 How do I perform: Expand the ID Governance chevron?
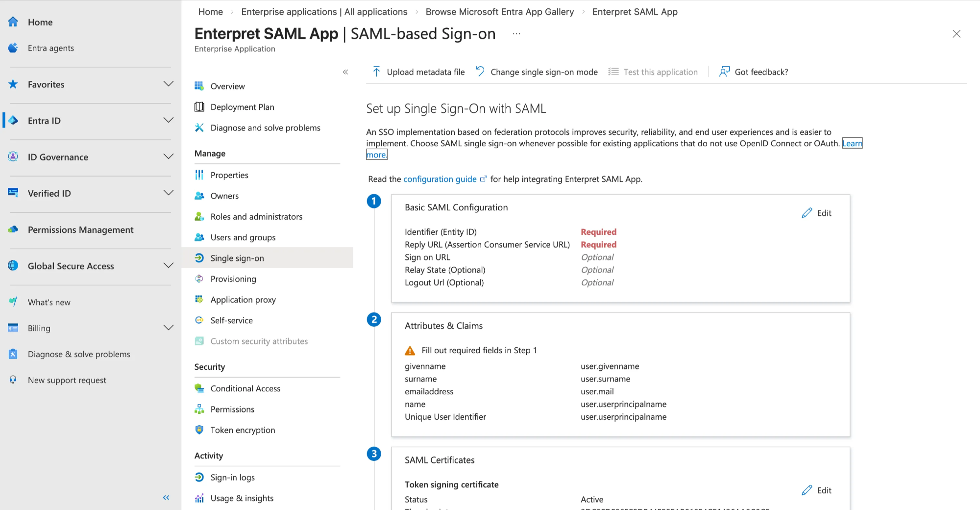(x=169, y=156)
